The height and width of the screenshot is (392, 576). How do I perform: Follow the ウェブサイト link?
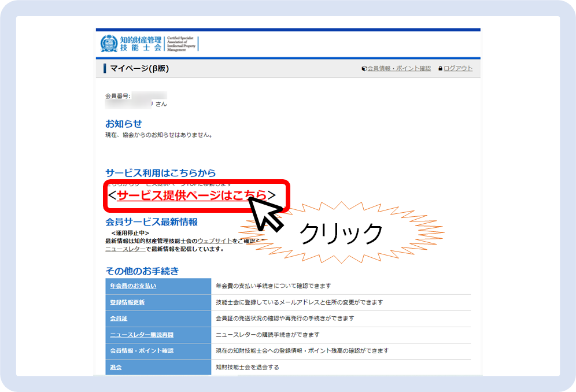click(x=215, y=241)
